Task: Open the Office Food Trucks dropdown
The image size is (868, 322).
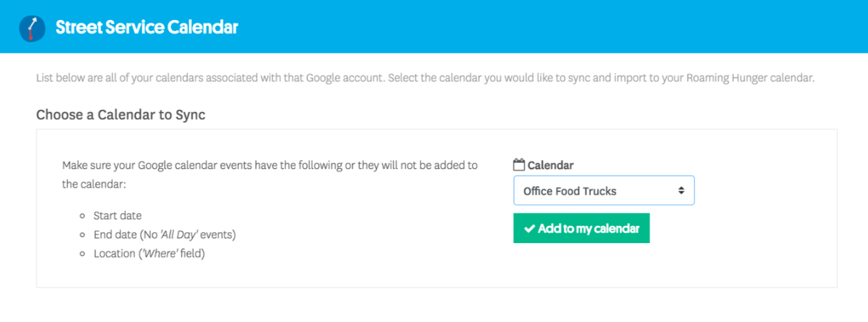Action: [x=603, y=191]
